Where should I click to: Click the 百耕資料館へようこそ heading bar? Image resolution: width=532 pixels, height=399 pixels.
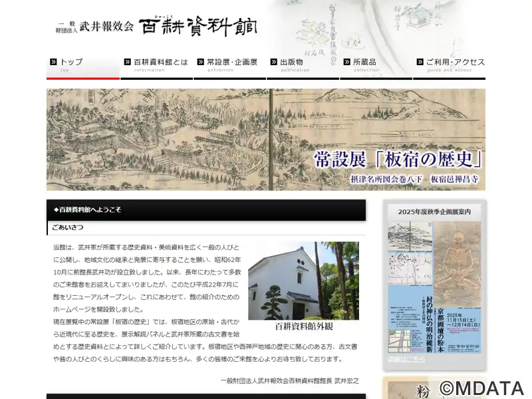pyautogui.click(x=206, y=209)
